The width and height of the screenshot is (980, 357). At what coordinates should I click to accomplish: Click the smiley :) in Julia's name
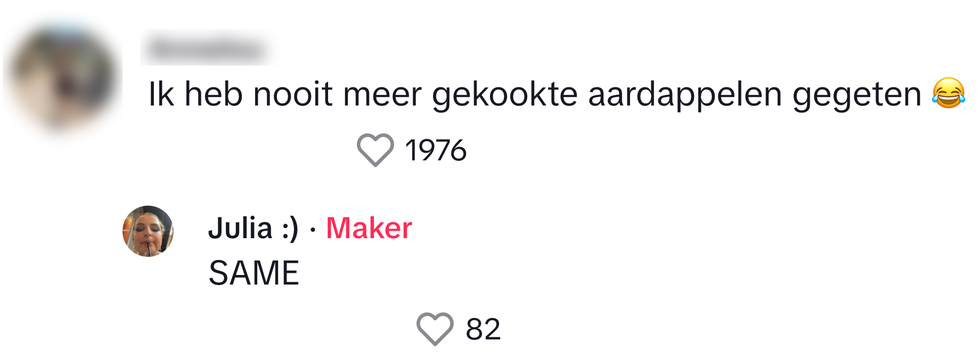click(290, 229)
